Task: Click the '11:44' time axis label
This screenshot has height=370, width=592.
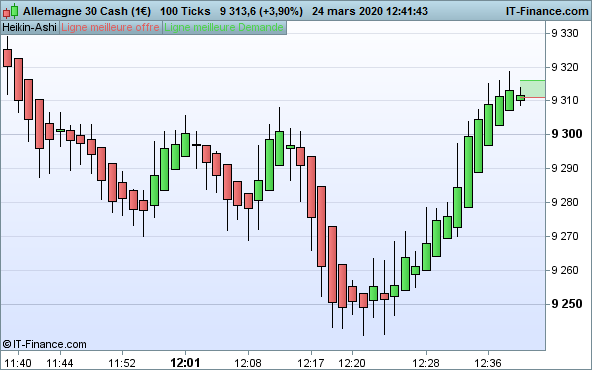Action: click(x=60, y=363)
